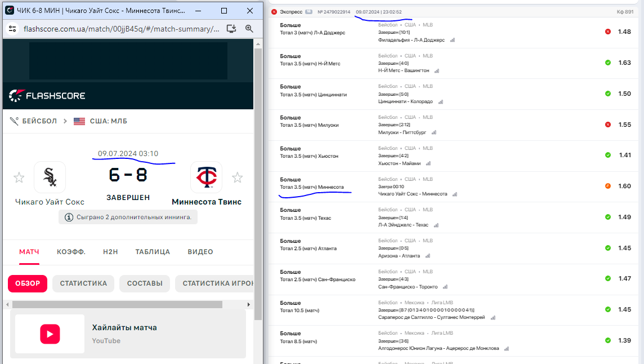This screenshot has height=364, width=644.
Task: Click red lost icon for Л-А Доджерс bet
Action: click(x=608, y=32)
